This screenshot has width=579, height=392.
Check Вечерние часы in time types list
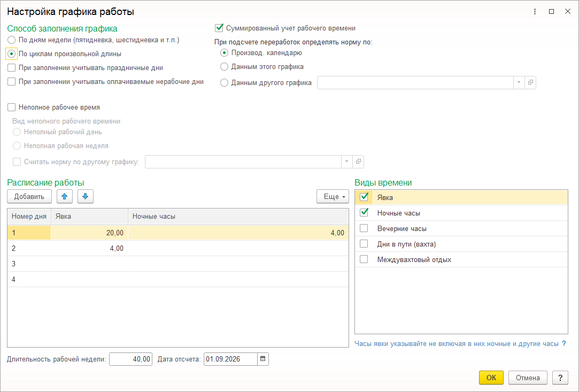364,228
